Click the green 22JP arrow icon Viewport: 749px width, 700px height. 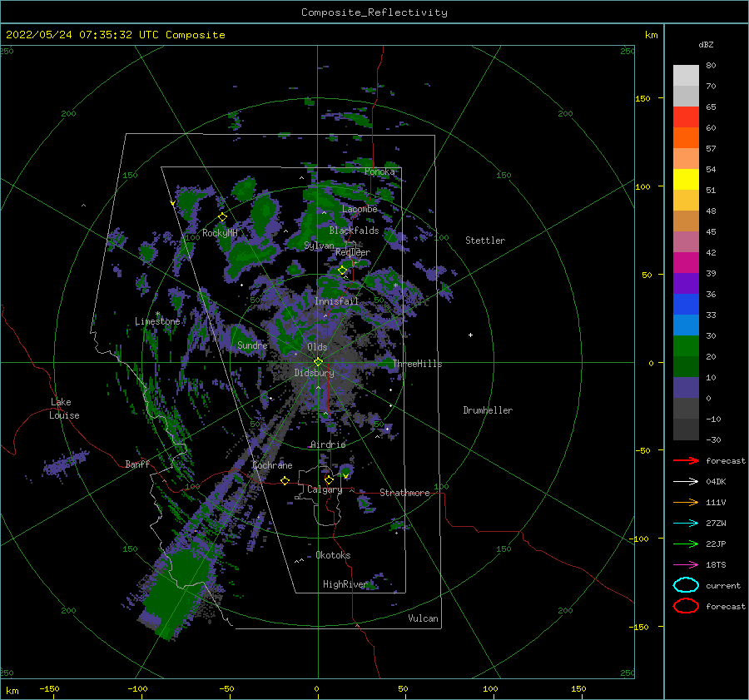click(686, 544)
